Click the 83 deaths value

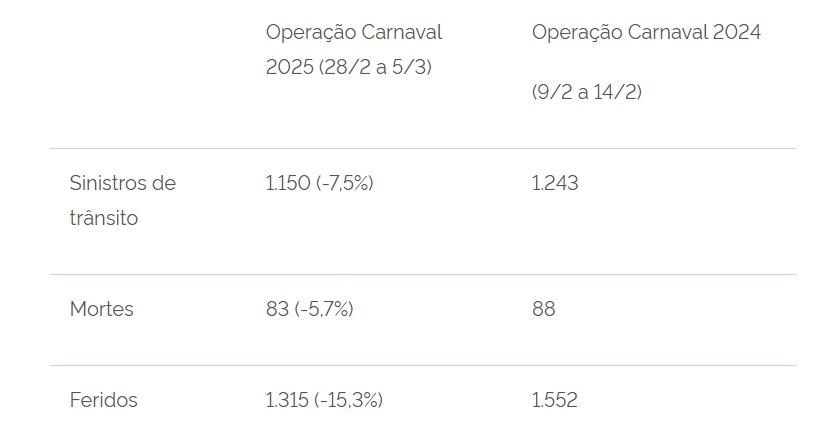point(277,310)
